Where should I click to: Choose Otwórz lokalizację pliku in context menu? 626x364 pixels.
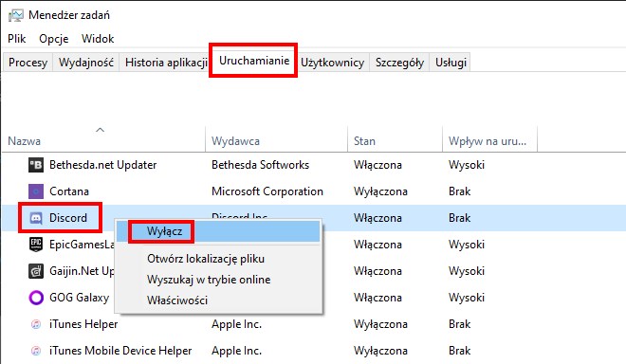[218, 259]
